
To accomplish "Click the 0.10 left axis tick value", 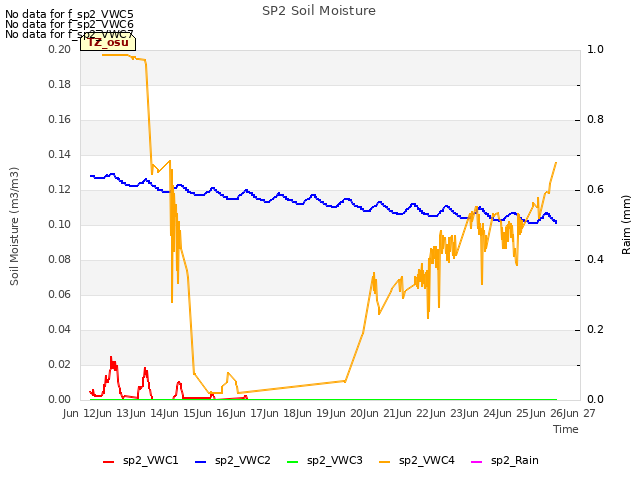I will pos(60,224).
